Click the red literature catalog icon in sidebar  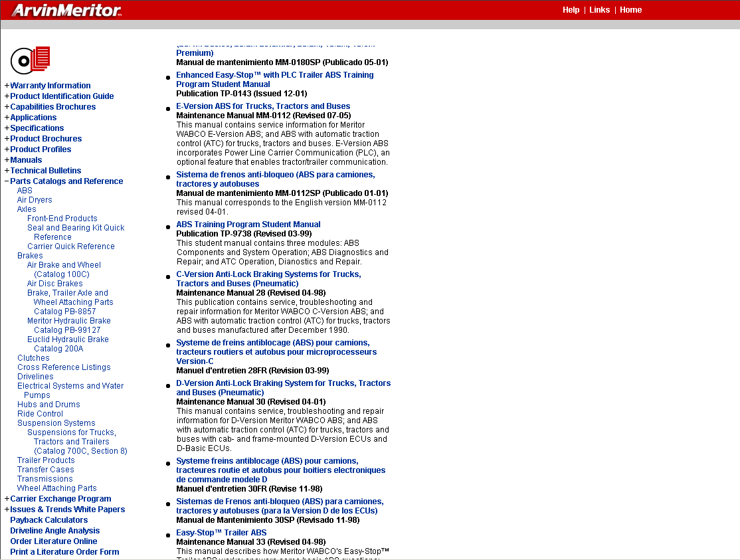click(30, 60)
